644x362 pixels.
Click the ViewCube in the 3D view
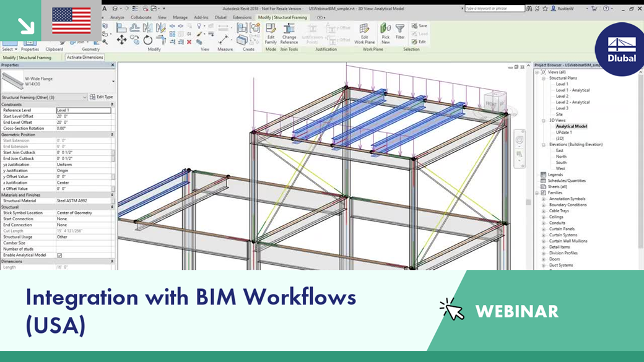(495, 101)
